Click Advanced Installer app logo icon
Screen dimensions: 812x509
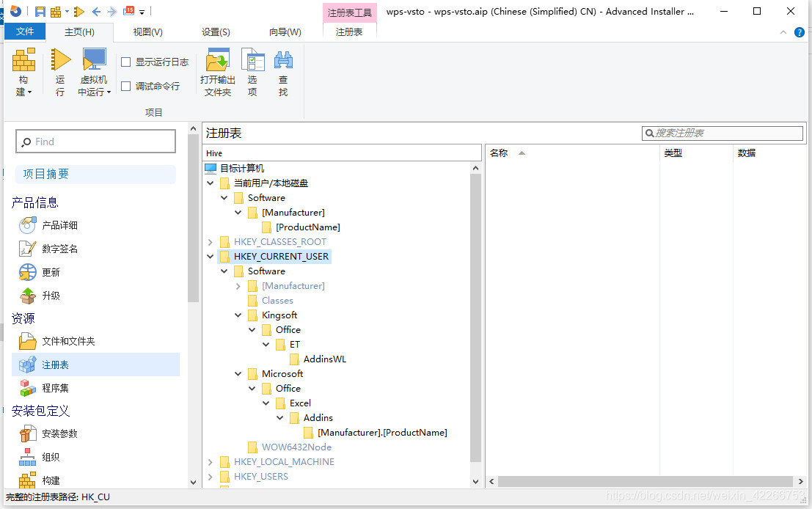[x=15, y=11]
